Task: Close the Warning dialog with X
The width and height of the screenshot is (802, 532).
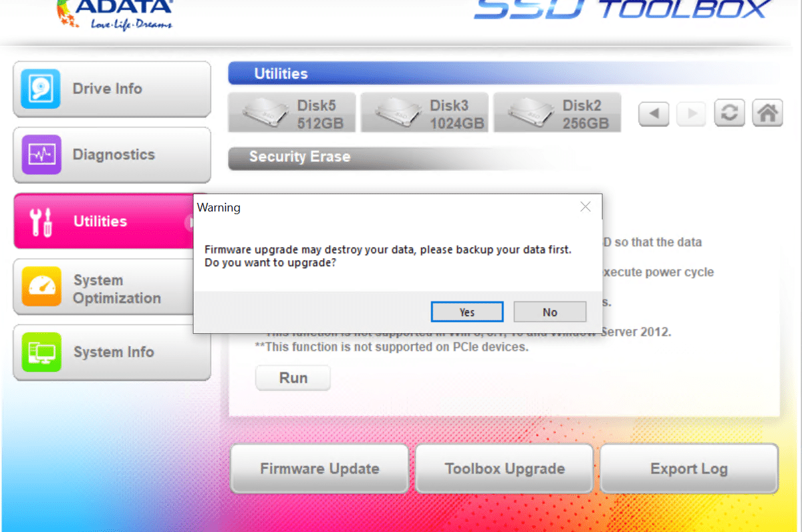Action: click(x=585, y=207)
